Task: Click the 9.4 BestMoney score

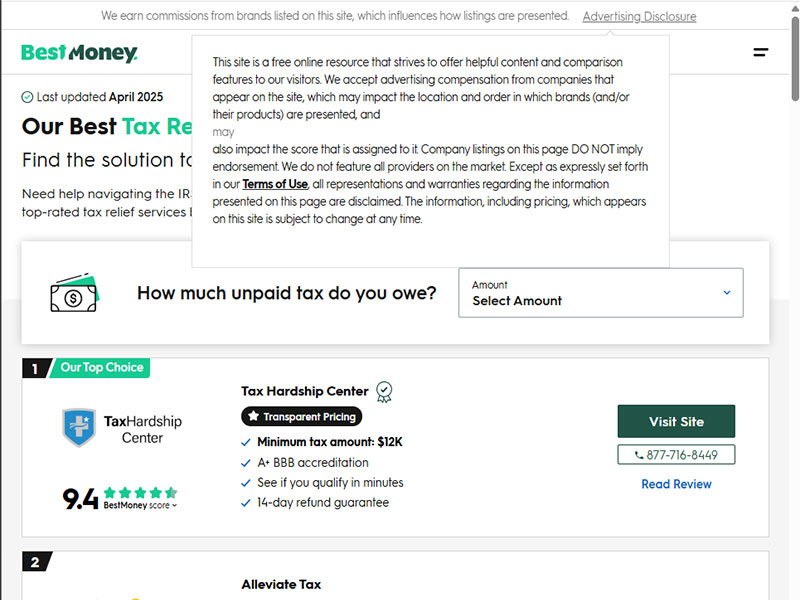Action: pyautogui.click(x=80, y=498)
